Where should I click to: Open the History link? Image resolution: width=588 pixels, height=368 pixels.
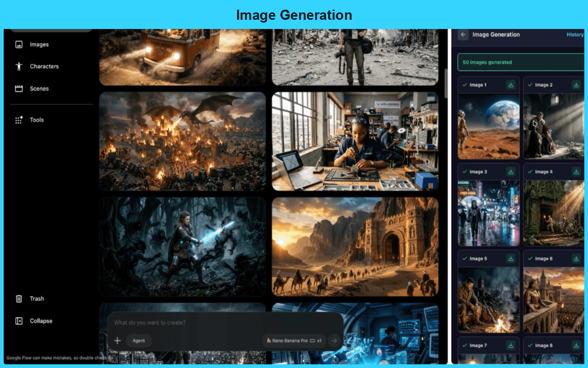coord(575,34)
